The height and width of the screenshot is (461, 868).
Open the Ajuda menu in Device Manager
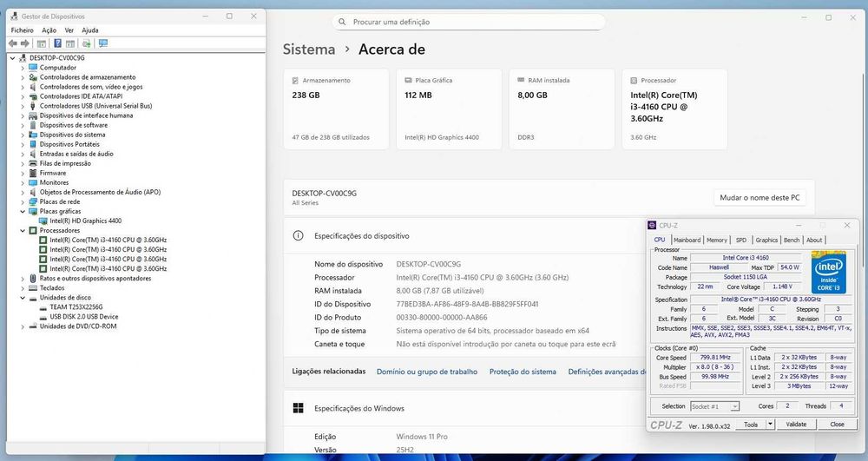90,30
